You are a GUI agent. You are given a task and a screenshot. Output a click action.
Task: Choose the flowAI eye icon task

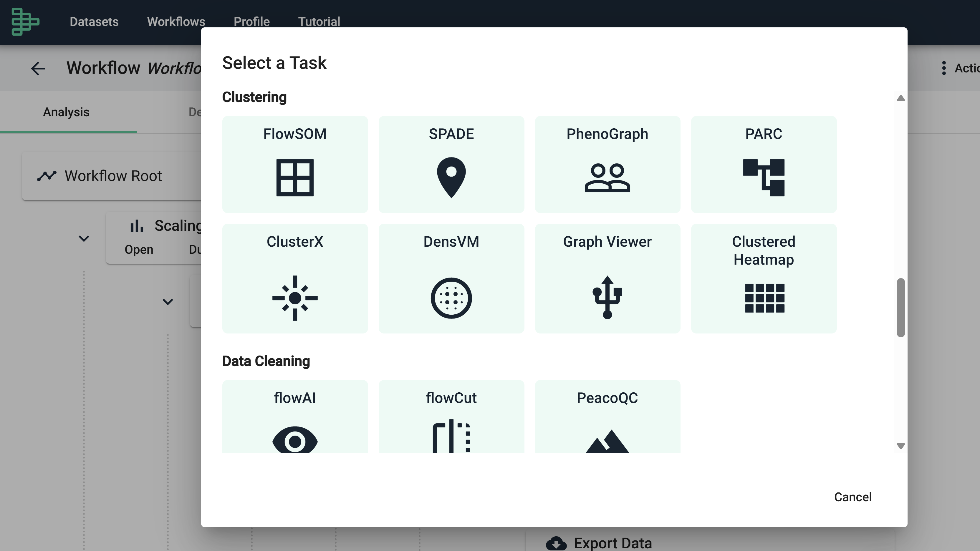pos(295,416)
